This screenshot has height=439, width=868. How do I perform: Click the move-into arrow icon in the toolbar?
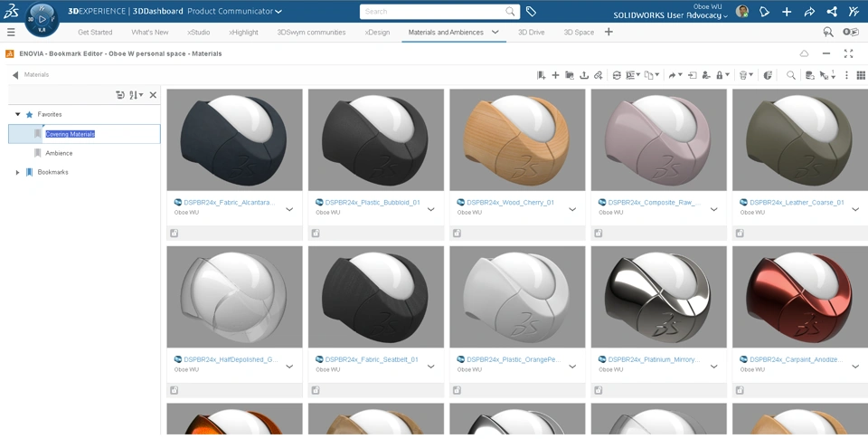(x=692, y=75)
